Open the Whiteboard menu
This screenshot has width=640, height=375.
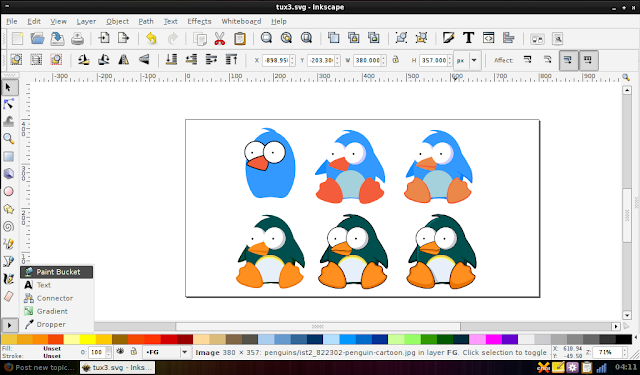coord(241,21)
